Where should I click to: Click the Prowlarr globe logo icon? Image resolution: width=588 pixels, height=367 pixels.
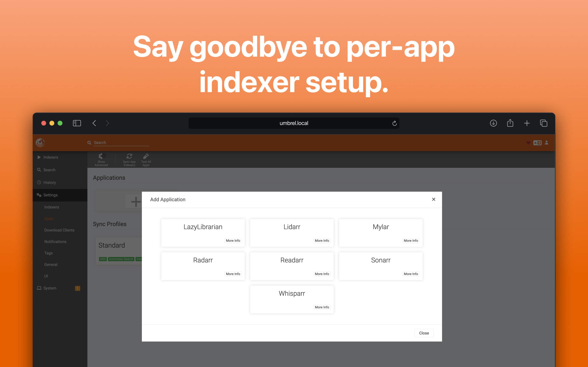pos(40,142)
